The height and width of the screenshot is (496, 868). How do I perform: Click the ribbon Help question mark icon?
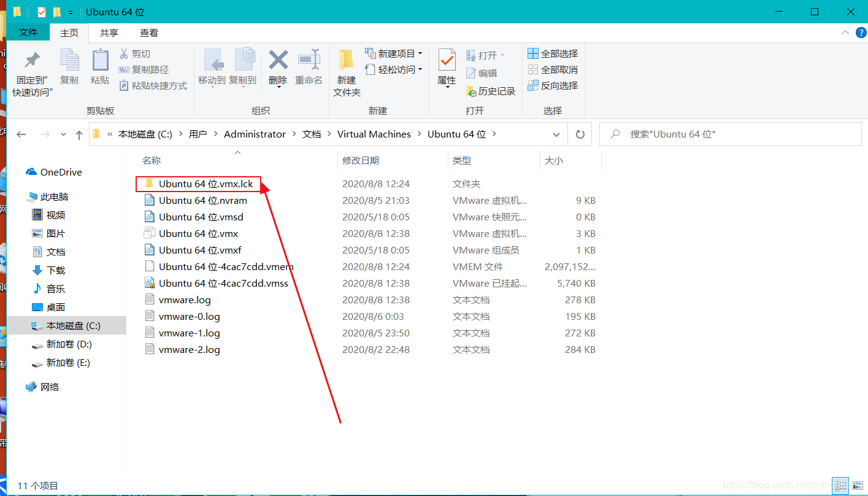coord(861,33)
